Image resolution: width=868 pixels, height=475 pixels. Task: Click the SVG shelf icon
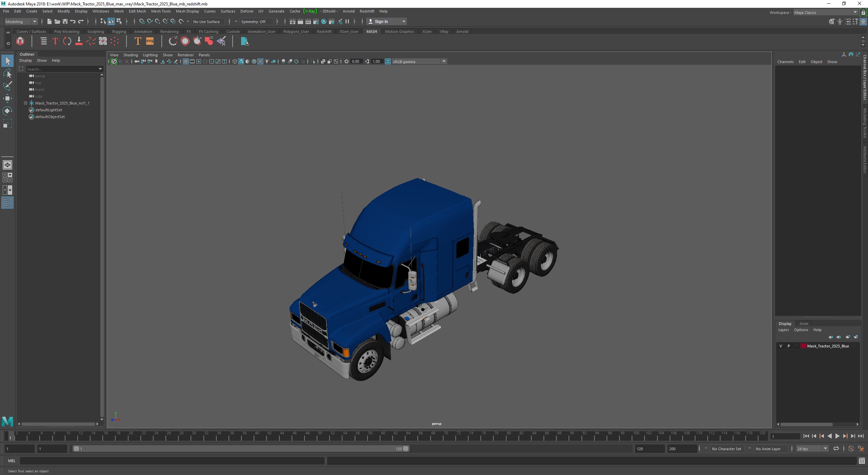coord(150,41)
